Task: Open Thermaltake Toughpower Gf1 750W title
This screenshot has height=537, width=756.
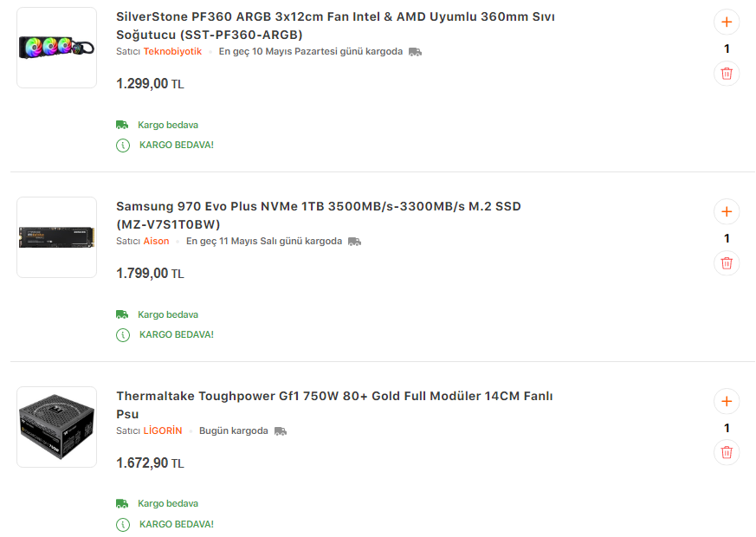Action: 334,404
